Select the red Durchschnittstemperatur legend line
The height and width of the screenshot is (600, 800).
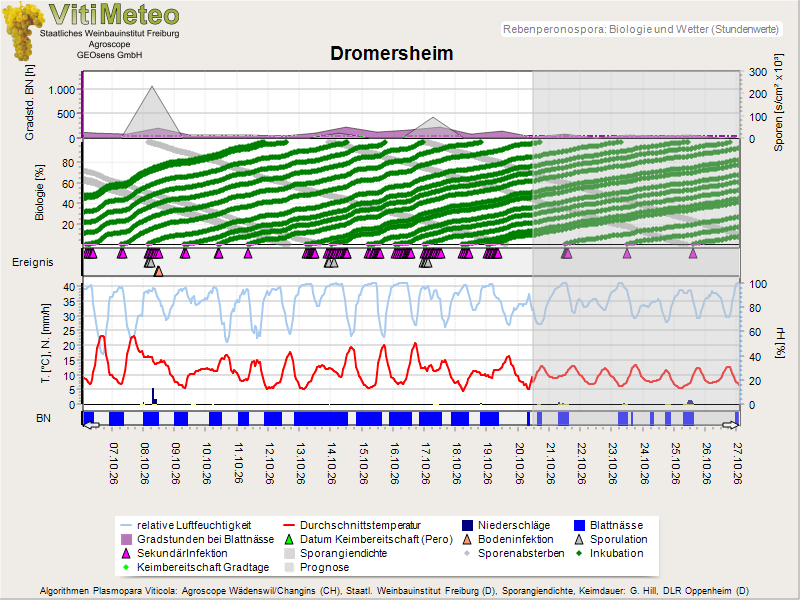[x=289, y=526]
